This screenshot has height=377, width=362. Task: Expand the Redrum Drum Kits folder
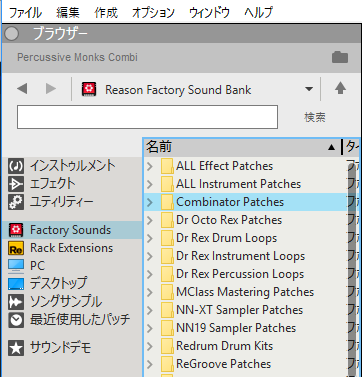(150, 346)
